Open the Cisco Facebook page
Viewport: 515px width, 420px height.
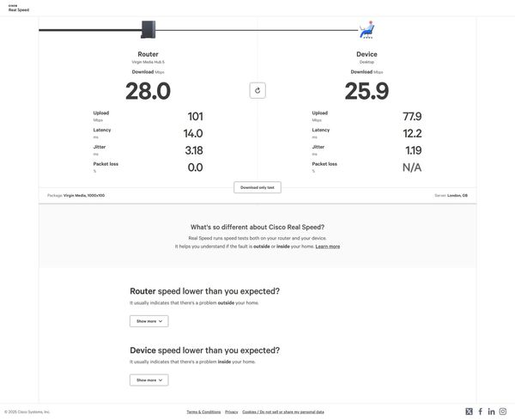click(481, 411)
